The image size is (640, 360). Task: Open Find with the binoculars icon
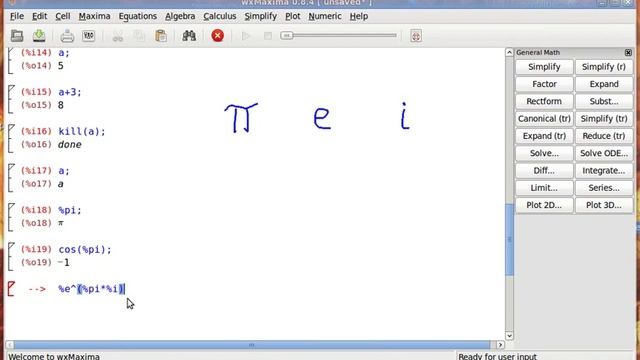pos(189,36)
